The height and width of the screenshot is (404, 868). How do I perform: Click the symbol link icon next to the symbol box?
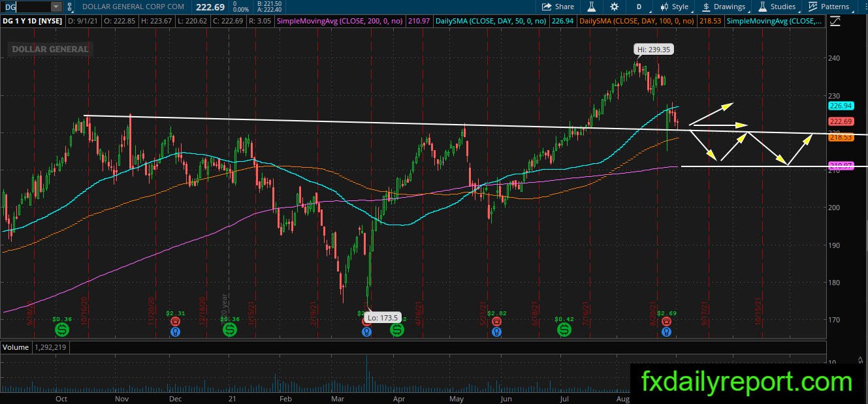coord(71,7)
